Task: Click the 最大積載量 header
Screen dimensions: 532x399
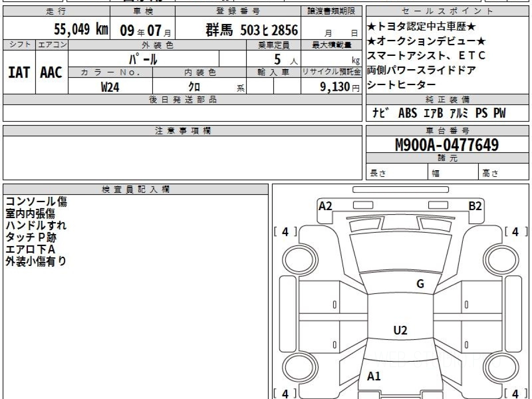Action: [332, 45]
